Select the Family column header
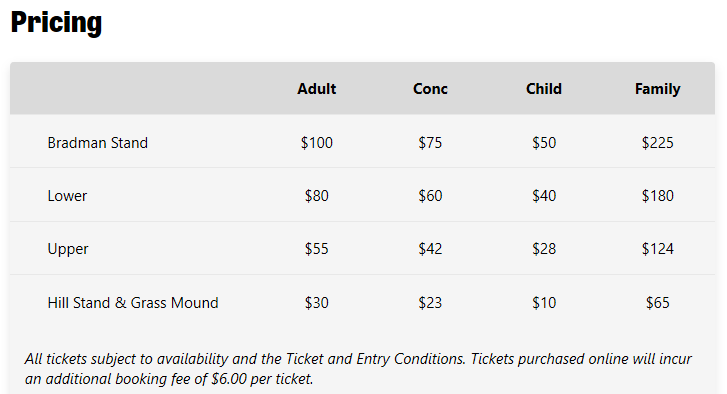This screenshot has height=394, width=727. [657, 89]
